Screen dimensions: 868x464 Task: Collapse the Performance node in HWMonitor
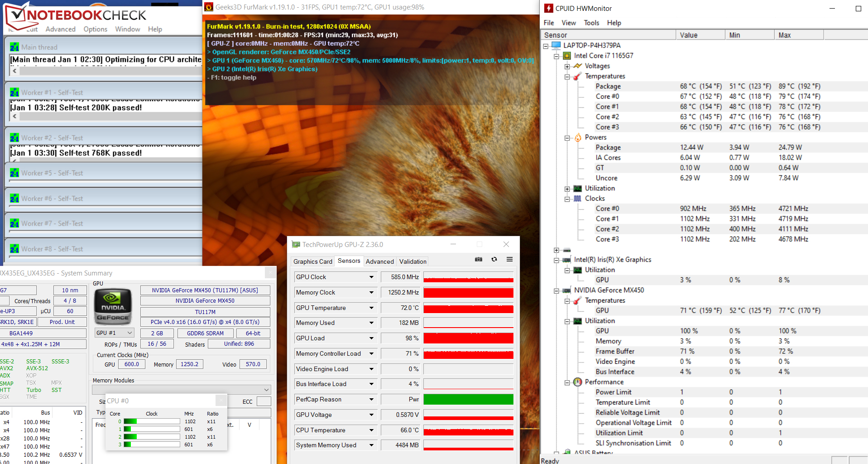[567, 382]
